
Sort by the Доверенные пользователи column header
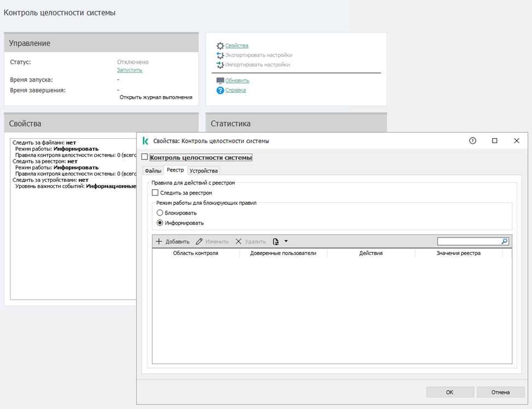pos(283,253)
